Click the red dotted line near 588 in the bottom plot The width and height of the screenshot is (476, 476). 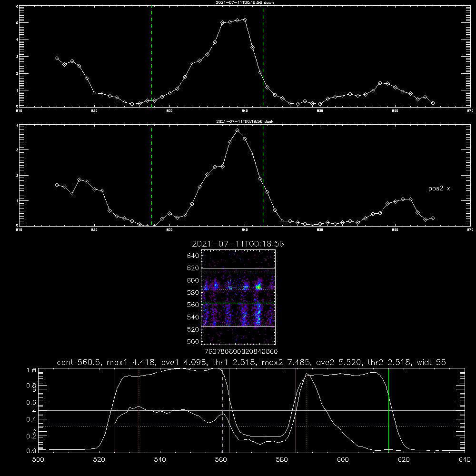(x=306, y=410)
